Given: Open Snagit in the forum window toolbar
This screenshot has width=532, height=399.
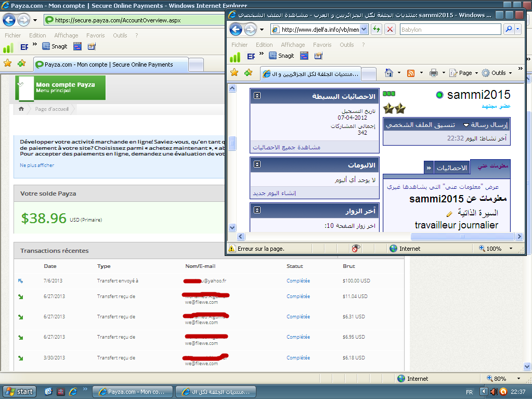Looking at the screenshot, I should click(282, 56).
